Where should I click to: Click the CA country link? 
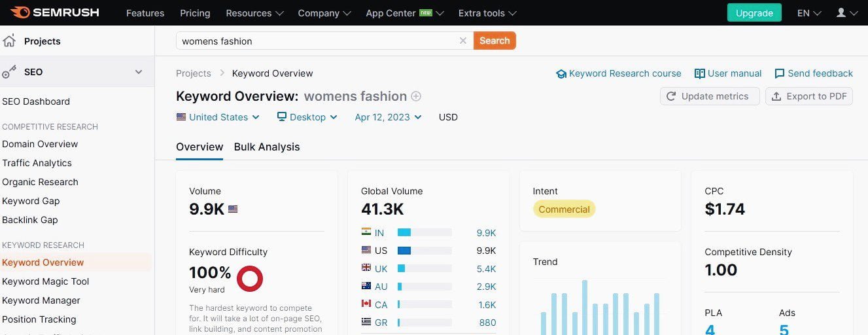[x=381, y=305]
